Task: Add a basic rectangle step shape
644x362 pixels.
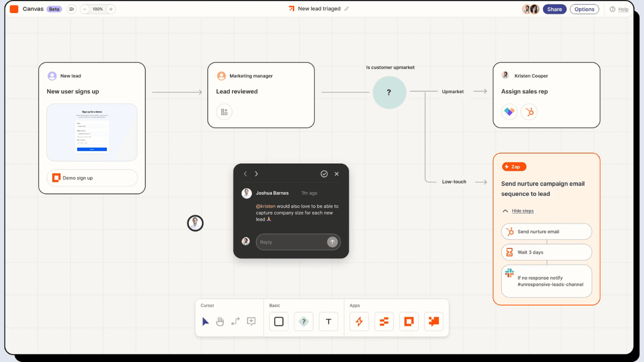Action: 279,321
